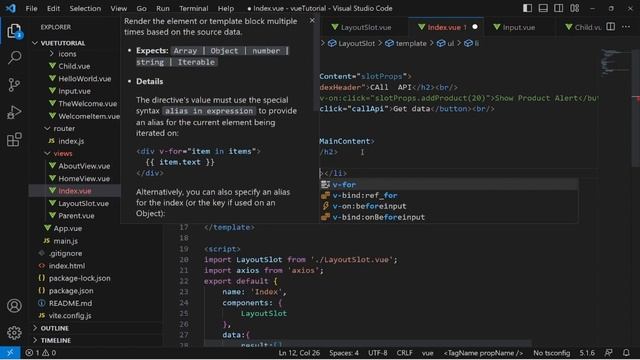Open the Run menu
The image size is (640, 360).
point(162,8)
